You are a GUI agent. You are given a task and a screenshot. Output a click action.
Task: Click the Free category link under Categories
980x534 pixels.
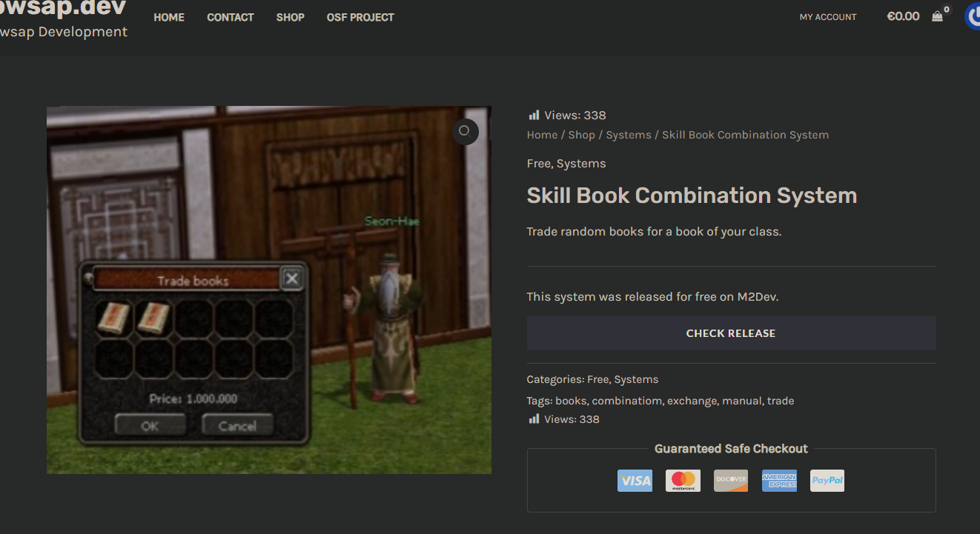597,379
